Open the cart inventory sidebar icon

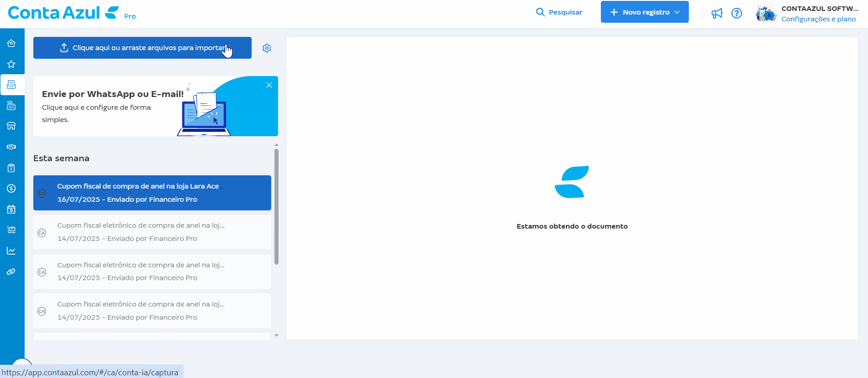(11, 230)
